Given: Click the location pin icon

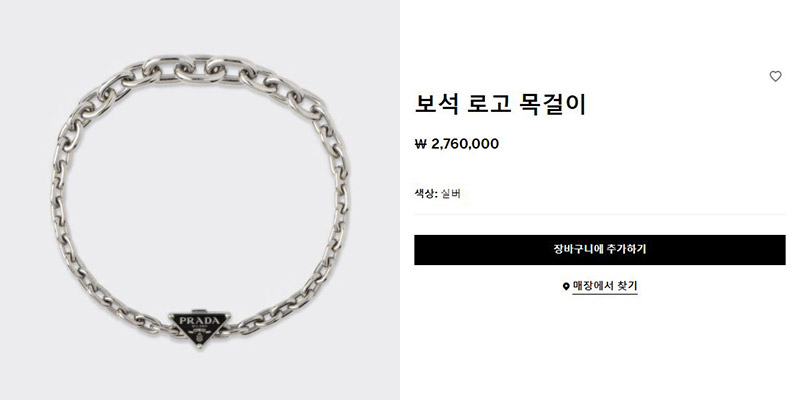Looking at the screenshot, I should tap(565, 286).
